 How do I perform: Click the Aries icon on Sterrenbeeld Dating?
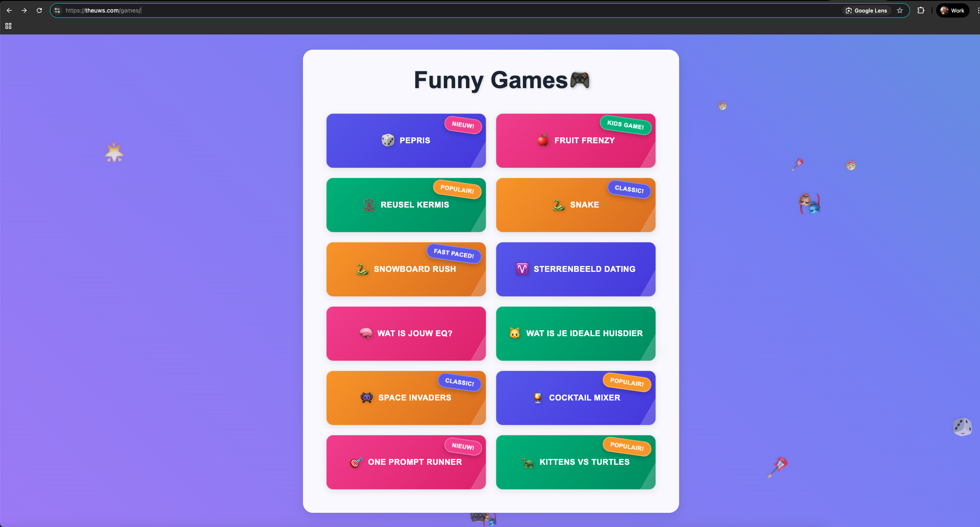[522, 269]
